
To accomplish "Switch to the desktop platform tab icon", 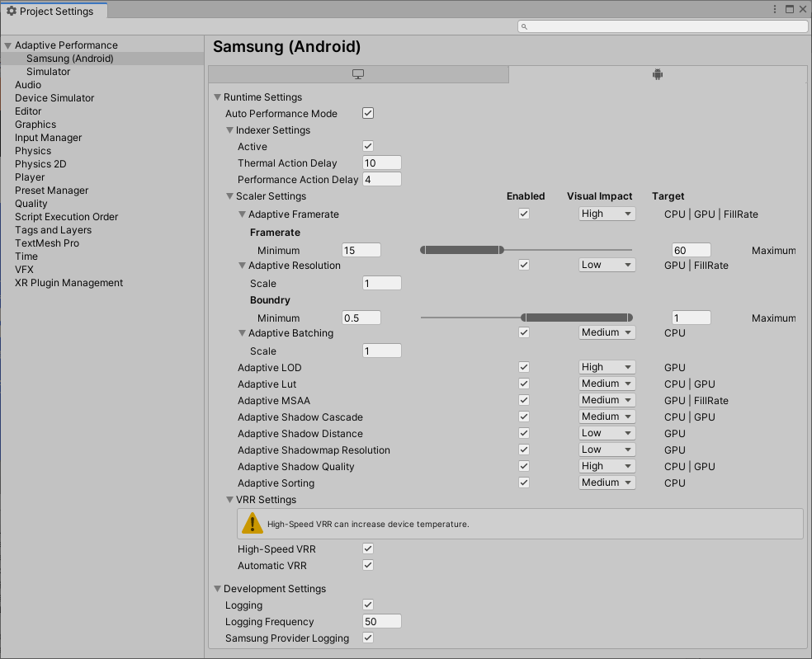I will (357, 74).
